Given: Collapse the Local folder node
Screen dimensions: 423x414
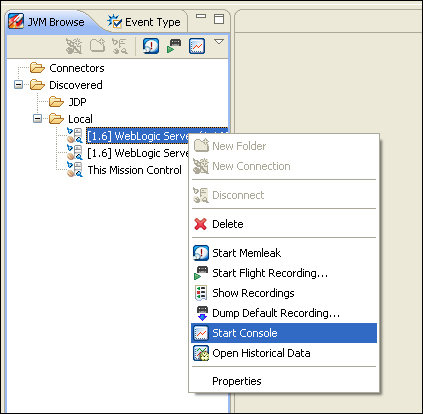Looking at the screenshot, I should tap(38, 119).
